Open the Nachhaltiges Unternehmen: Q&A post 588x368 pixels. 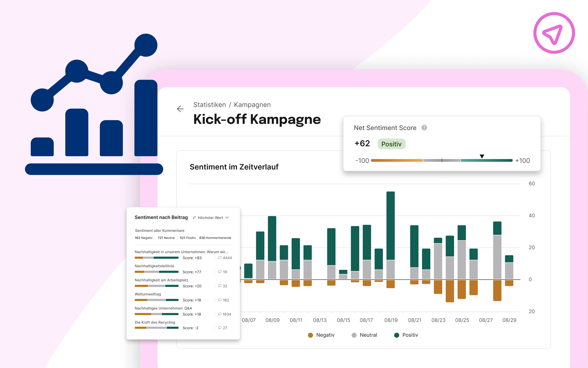[163, 308]
